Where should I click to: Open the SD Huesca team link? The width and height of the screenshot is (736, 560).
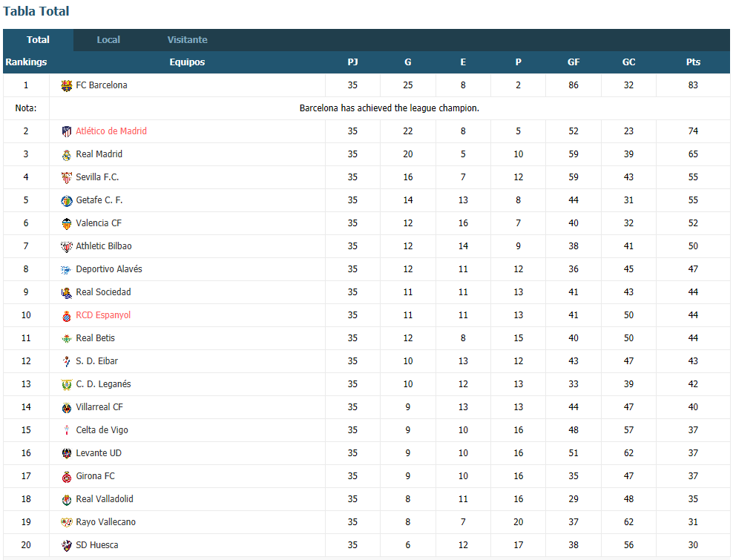(97, 545)
